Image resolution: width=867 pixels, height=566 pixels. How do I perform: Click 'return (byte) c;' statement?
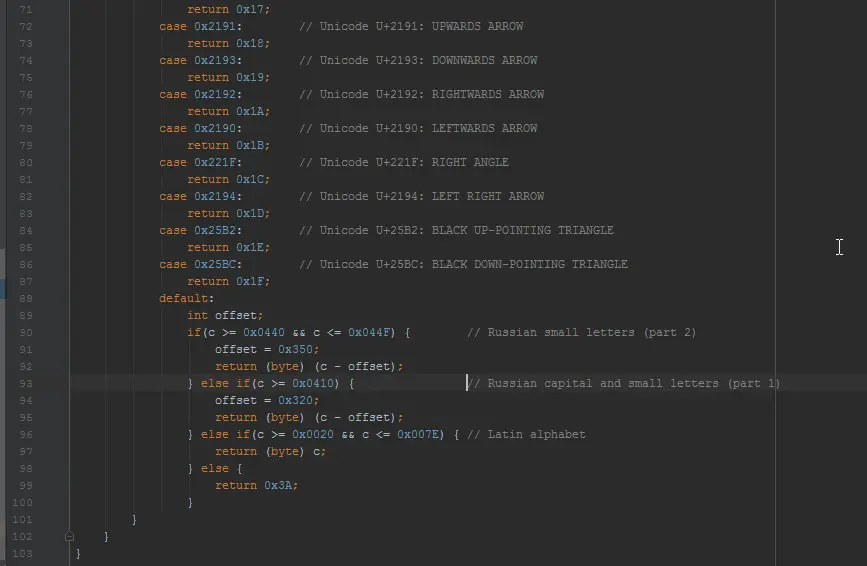[x=270, y=452]
